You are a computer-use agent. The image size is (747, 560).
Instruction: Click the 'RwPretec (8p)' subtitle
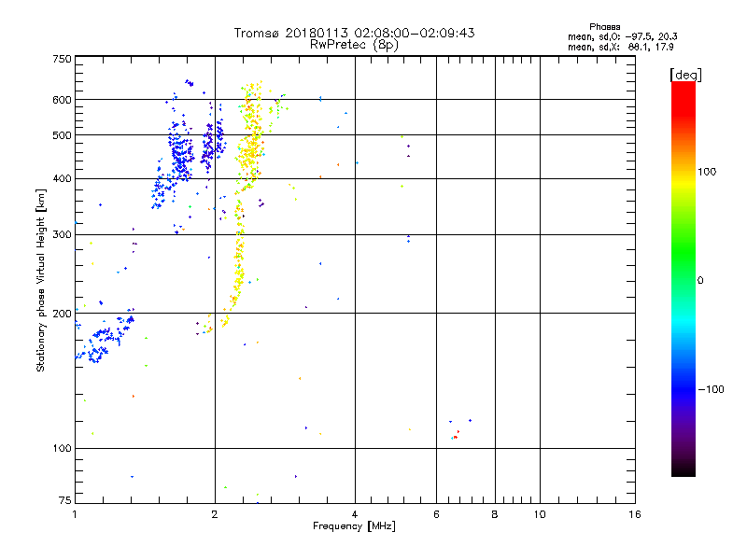click(x=354, y=45)
